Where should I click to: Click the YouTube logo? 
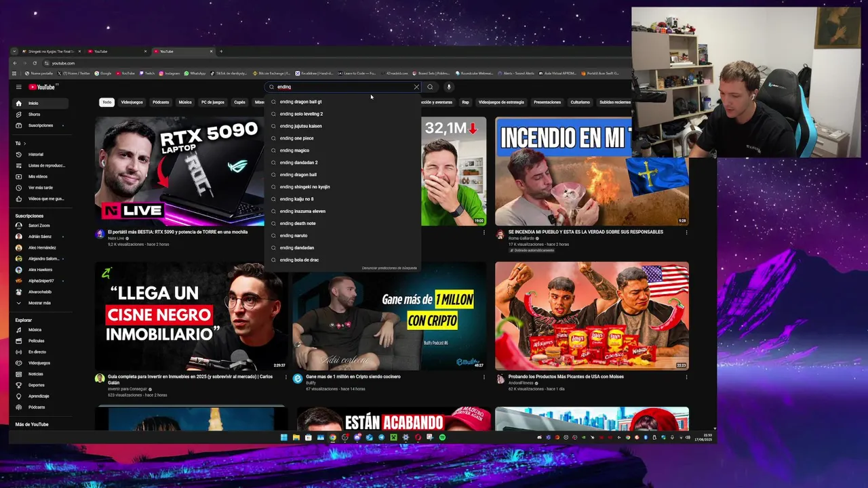click(x=42, y=87)
